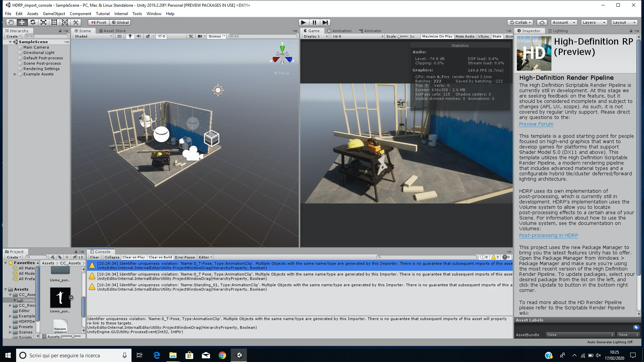Screen dimensions: 644x362
Task: Toggle scene effects (skybox/fog) icon
Action: point(148,36)
